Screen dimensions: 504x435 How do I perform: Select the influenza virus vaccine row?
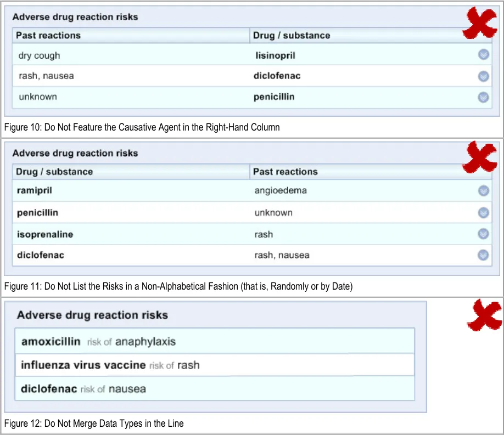pos(214,365)
